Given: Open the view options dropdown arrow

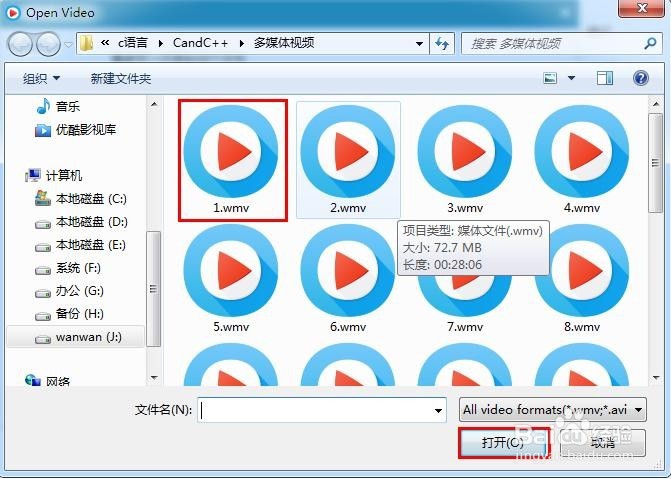Looking at the screenshot, I should click(571, 78).
